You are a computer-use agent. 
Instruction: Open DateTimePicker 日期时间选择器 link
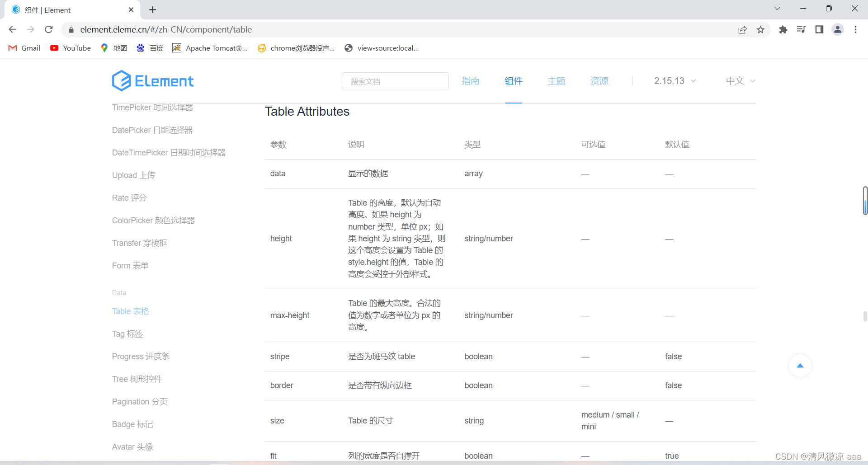click(x=169, y=153)
